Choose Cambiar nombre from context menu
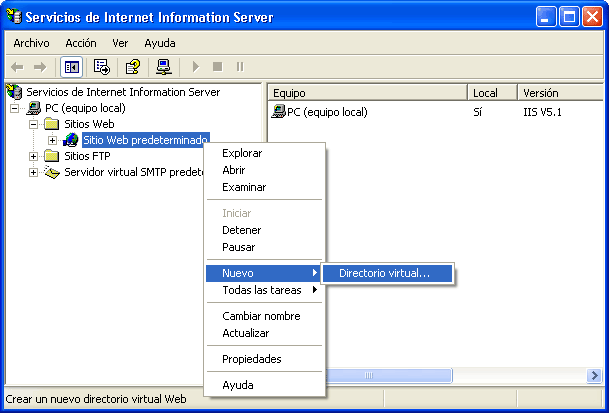The height and width of the screenshot is (413, 609). pyautogui.click(x=264, y=316)
